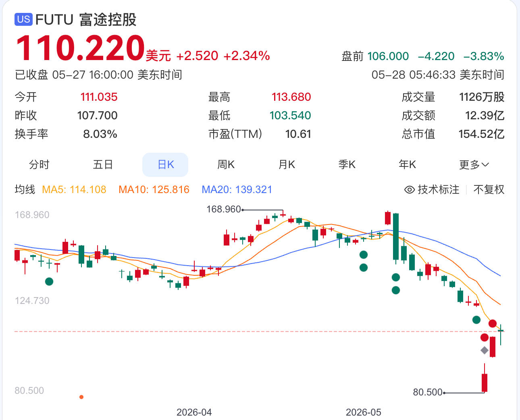Click the 124.730 y-axis price label
Image resolution: width=520 pixels, height=420 pixels.
coord(32,301)
